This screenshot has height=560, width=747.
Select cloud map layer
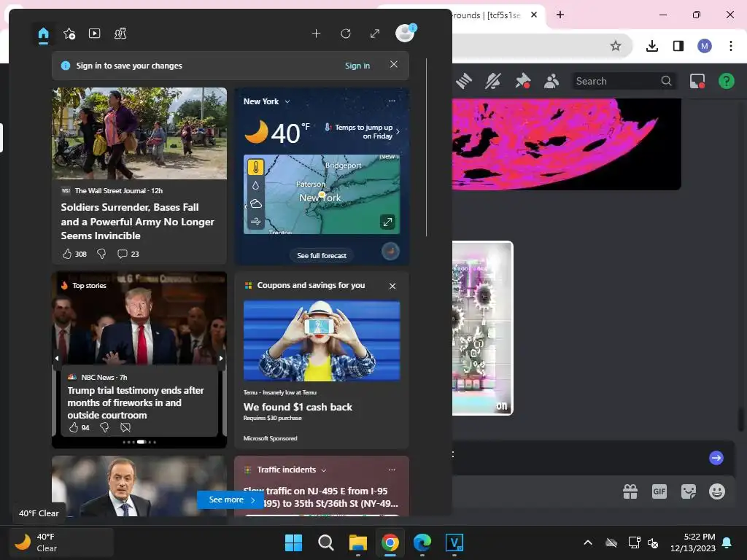coord(256,203)
